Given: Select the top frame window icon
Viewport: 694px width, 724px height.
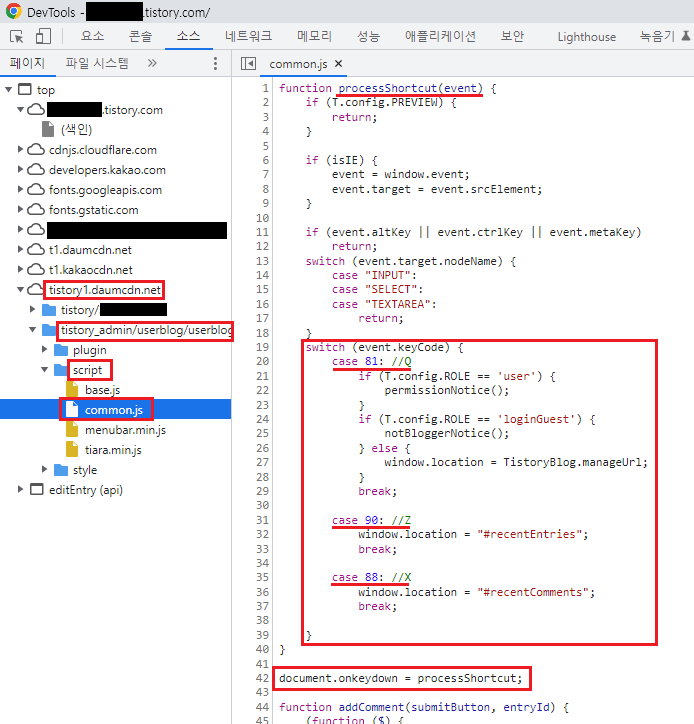Looking at the screenshot, I should (x=24, y=89).
